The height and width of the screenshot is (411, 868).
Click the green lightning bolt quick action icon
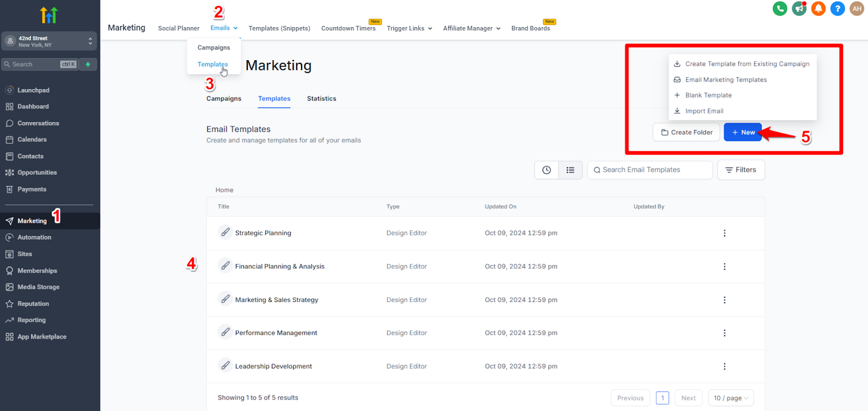coord(88,64)
